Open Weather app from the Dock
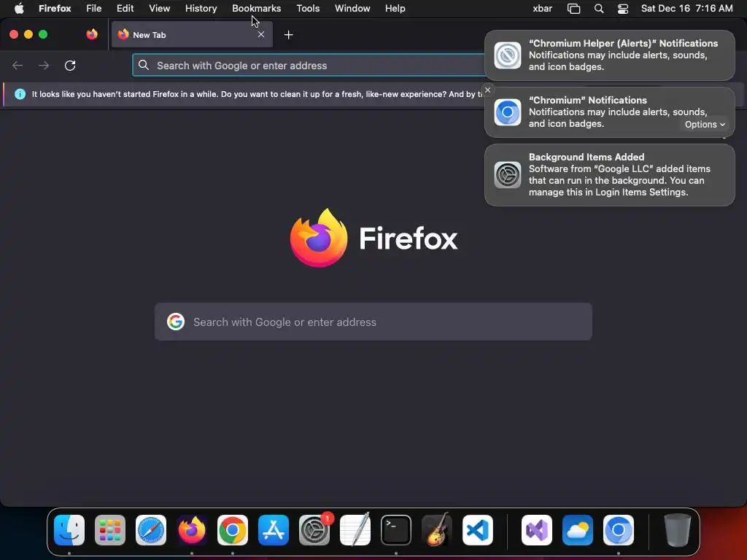The height and width of the screenshot is (560, 747). click(578, 530)
